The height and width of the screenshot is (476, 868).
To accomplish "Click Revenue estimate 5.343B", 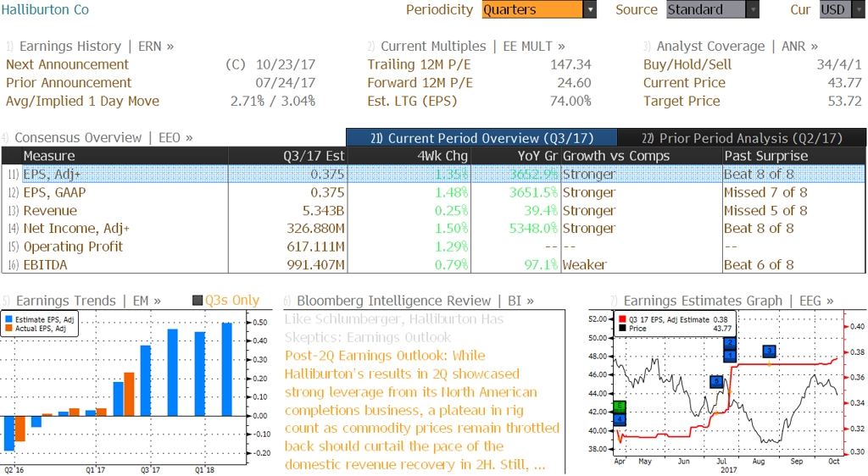I will 323,211.
